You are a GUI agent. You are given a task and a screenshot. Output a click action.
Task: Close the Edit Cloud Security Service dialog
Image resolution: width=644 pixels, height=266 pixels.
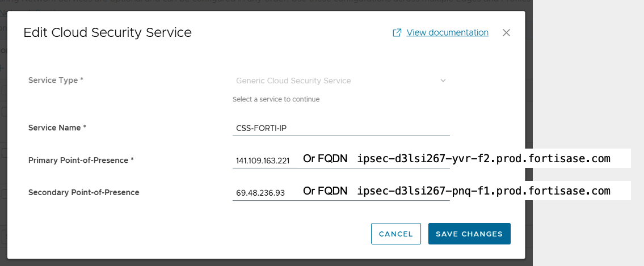[506, 33]
